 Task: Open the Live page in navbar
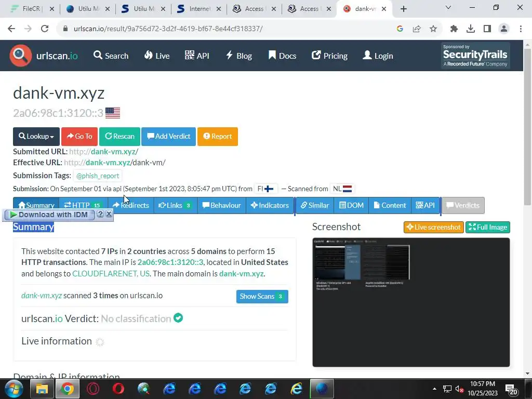[x=157, y=56]
